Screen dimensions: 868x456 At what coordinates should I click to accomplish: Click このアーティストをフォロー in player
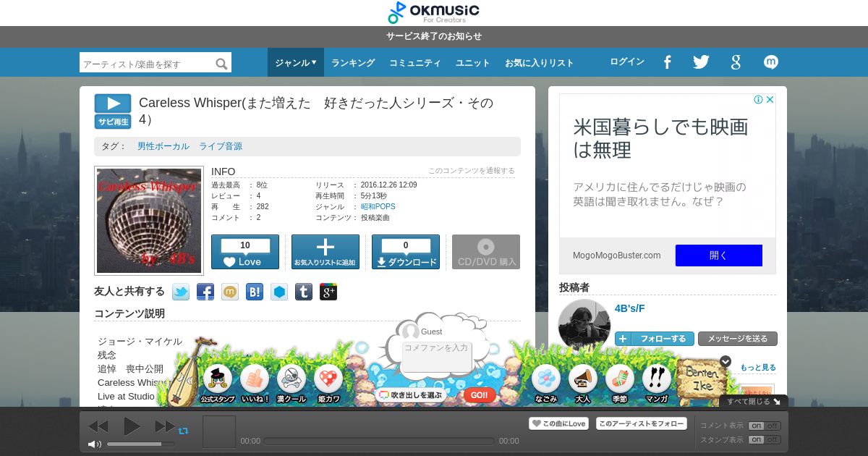coord(642,423)
